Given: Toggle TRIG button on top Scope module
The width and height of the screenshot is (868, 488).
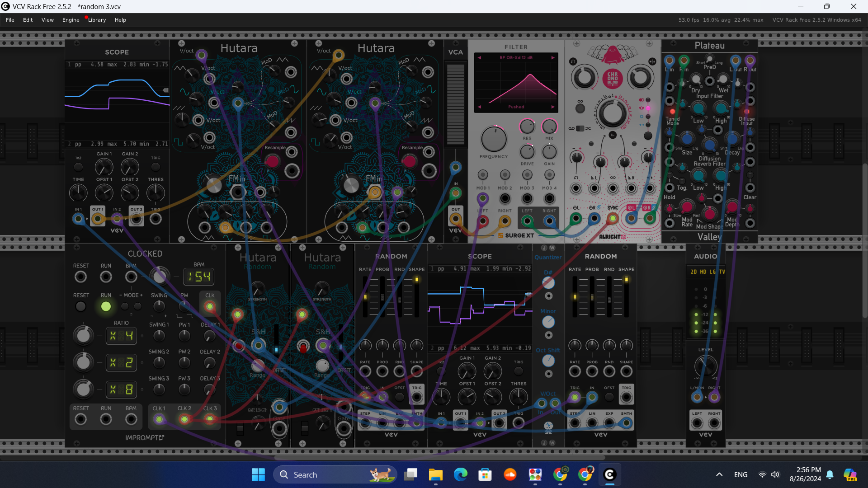Looking at the screenshot, I should pyautogui.click(x=156, y=167).
